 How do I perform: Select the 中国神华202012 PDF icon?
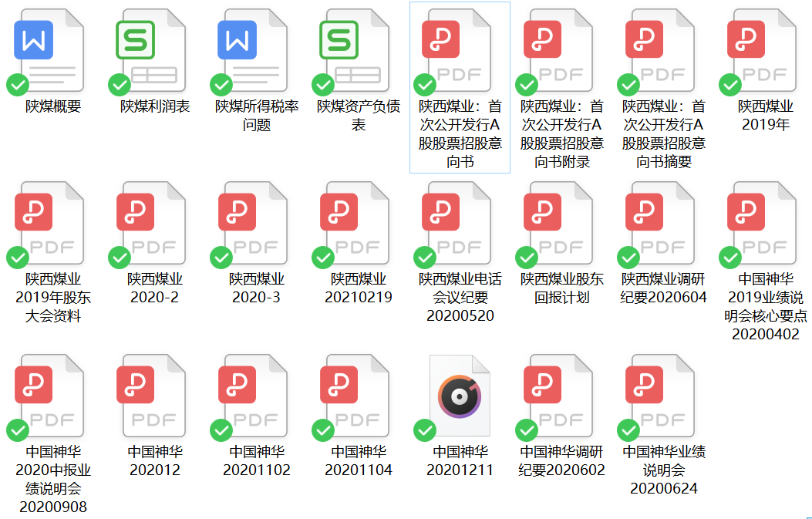(150, 396)
